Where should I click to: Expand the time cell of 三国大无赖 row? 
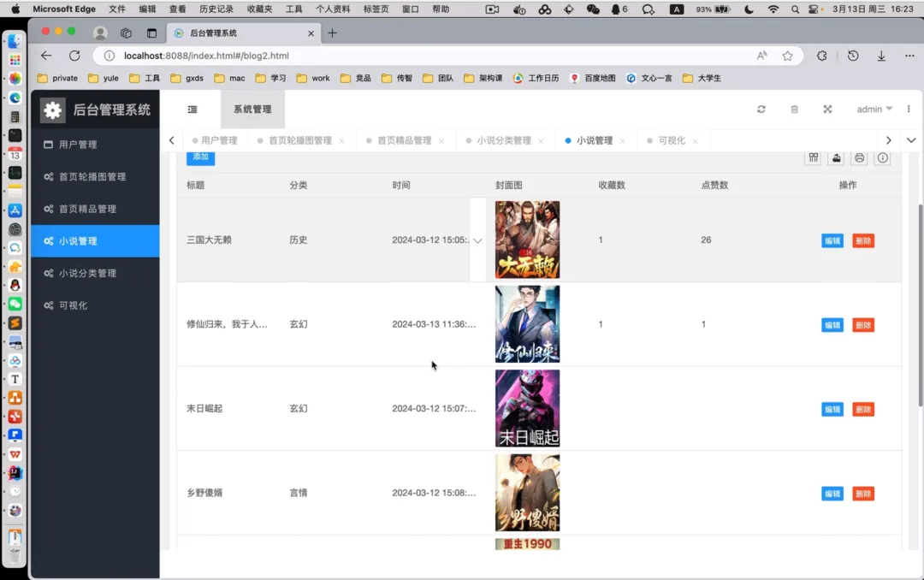pos(477,240)
